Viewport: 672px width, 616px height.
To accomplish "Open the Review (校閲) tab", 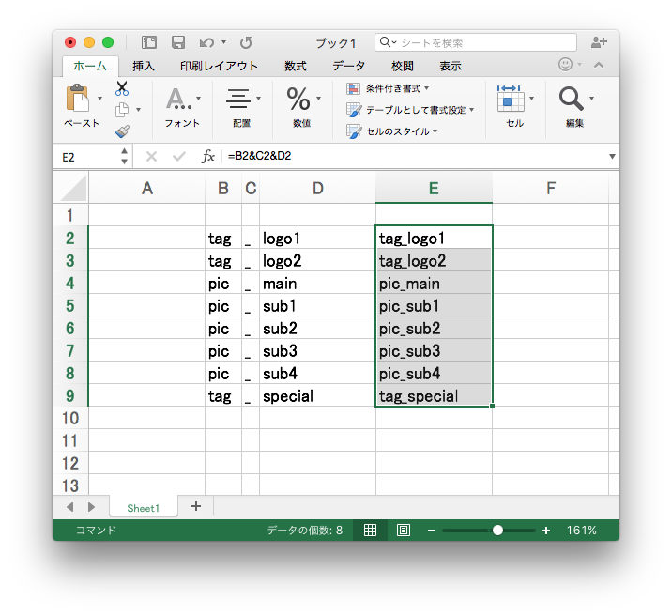I will 403,66.
